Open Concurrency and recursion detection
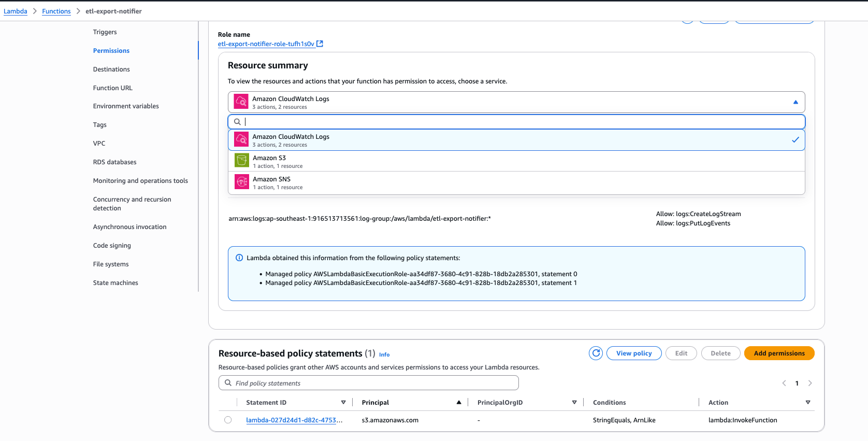The width and height of the screenshot is (868, 441). (132, 204)
